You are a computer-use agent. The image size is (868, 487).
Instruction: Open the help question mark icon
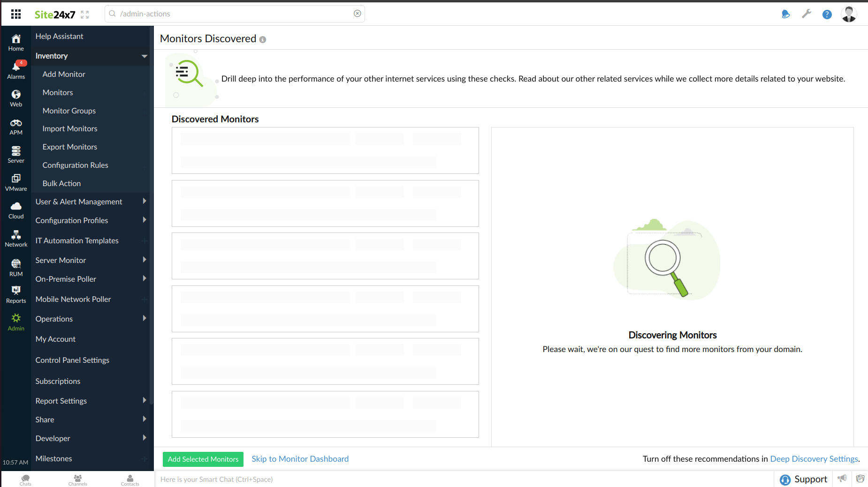(827, 15)
